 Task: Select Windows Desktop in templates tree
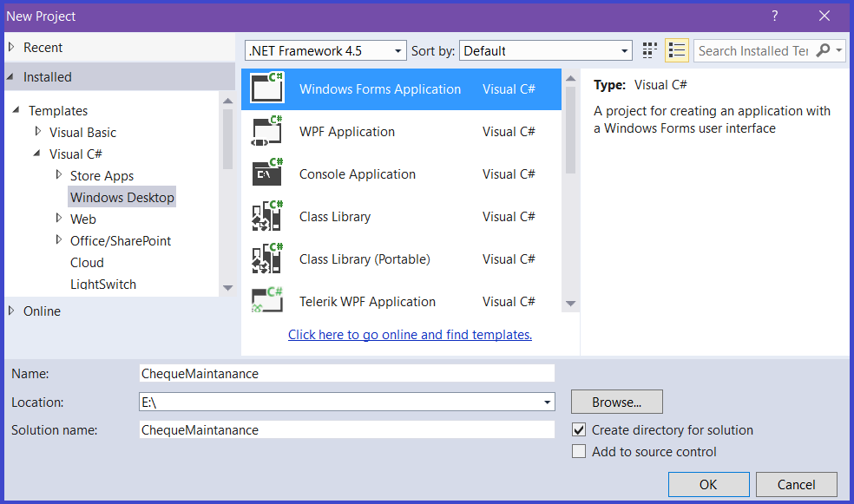coord(122,197)
